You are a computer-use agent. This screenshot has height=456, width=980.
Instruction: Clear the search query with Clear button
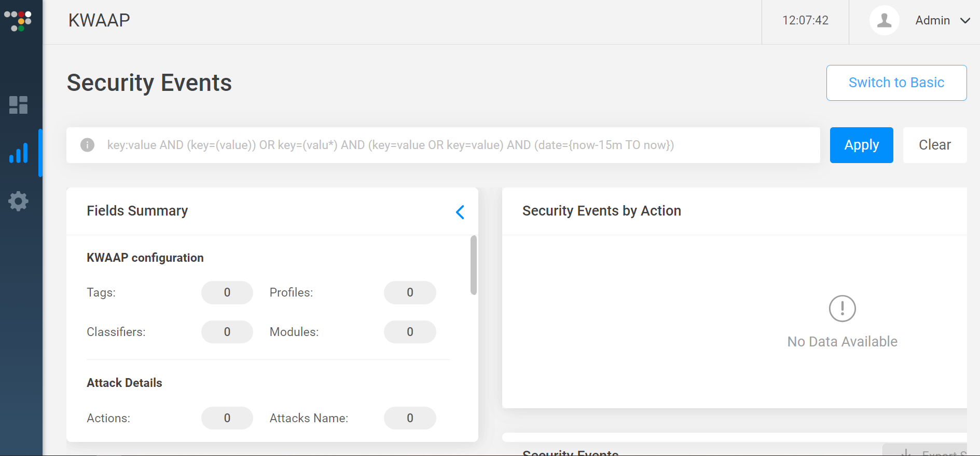(x=934, y=145)
